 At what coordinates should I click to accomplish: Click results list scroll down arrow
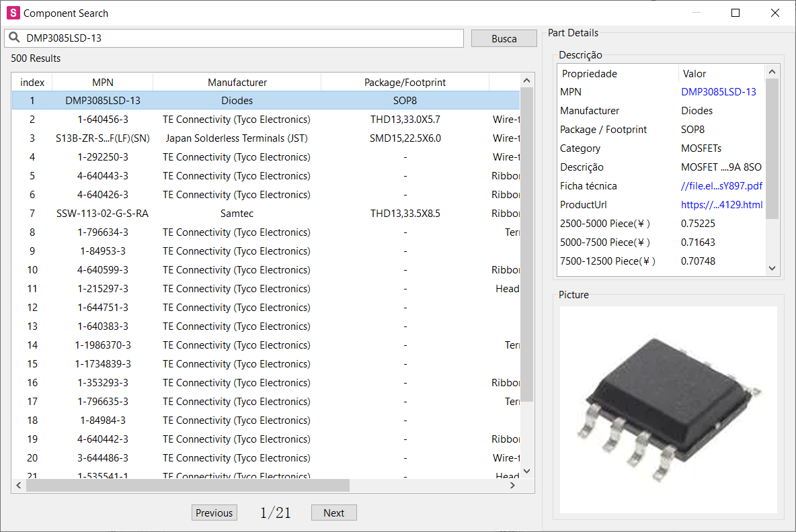(x=526, y=471)
